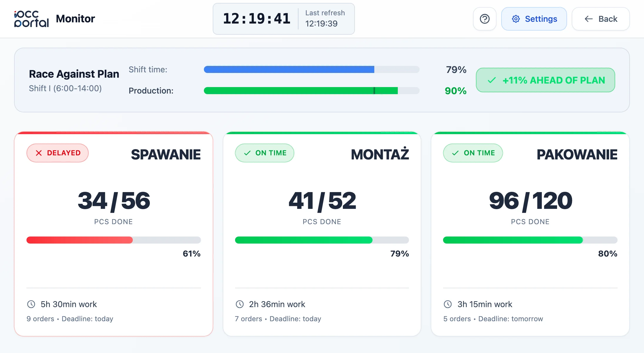Click the ON TIME badge on MONTAŻ card
Viewport: 644px width, 353px height.
(265, 153)
